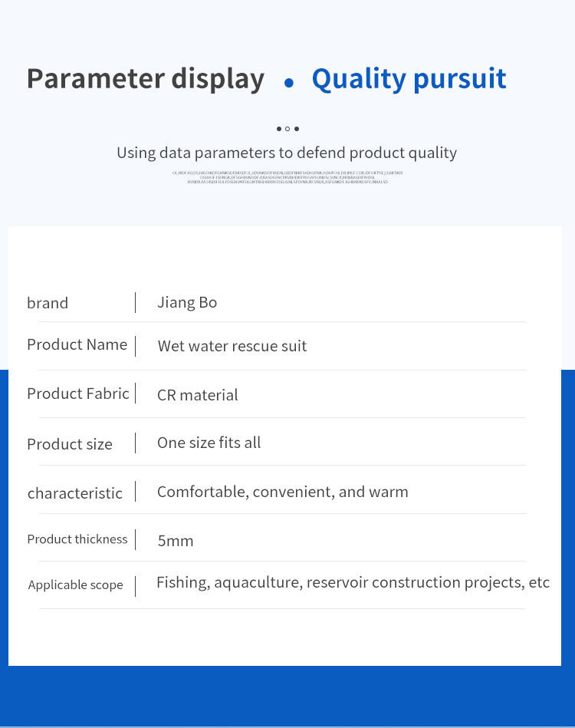
Task: Click the 'Product Name' label
Action: pos(77,345)
